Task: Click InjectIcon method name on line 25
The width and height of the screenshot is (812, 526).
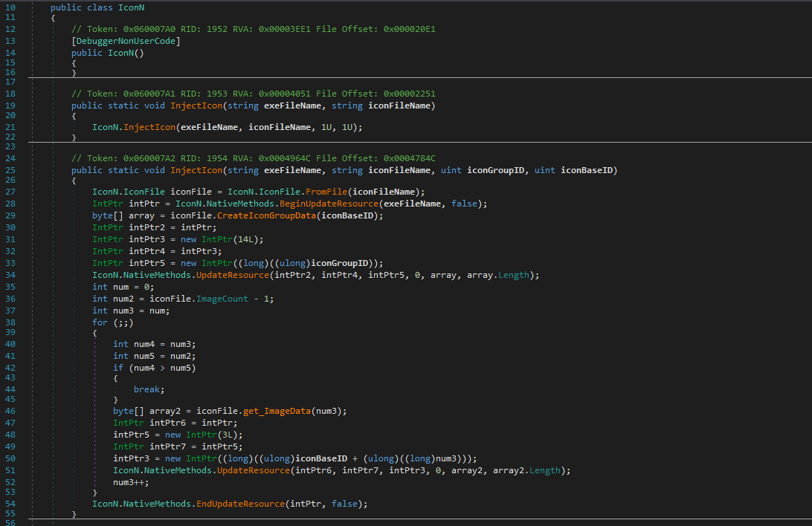Action: (196, 170)
